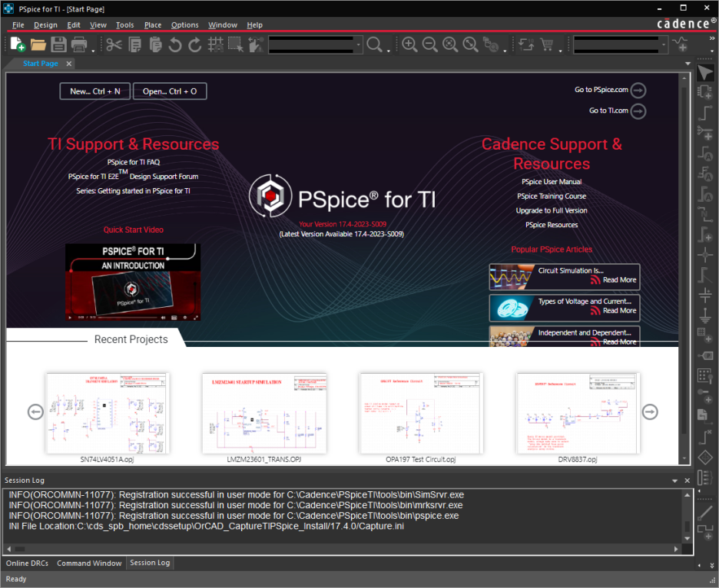Choose the Place part tool
The image size is (719, 588).
click(x=704, y=92)
